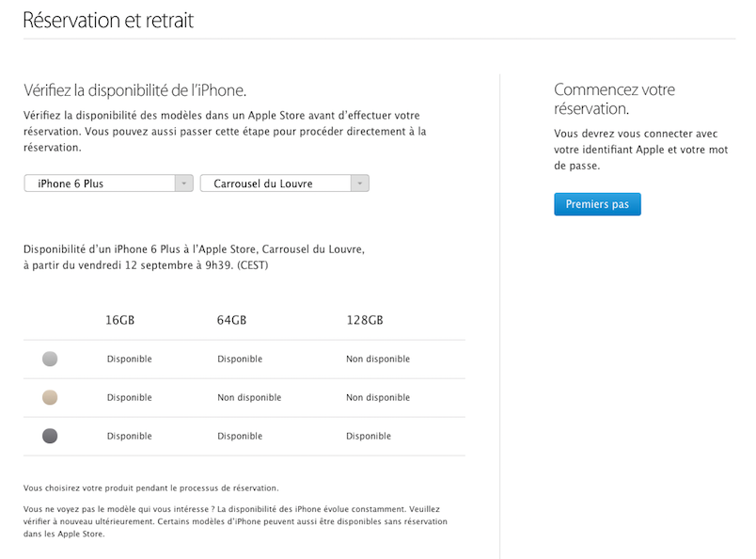This screenshot has height=559, width=756.
Task: Click the store dropdown arrow button
Action: click(359, 184)
